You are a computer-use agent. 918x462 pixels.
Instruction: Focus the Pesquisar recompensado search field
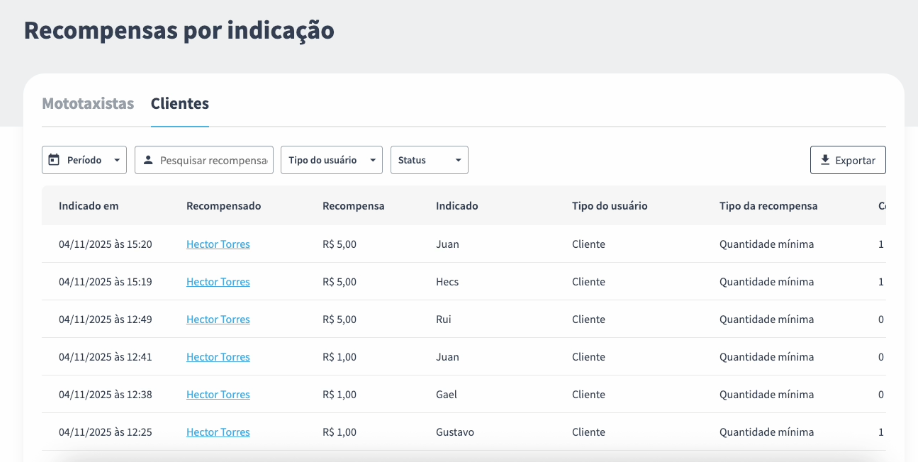click(213, 160)
